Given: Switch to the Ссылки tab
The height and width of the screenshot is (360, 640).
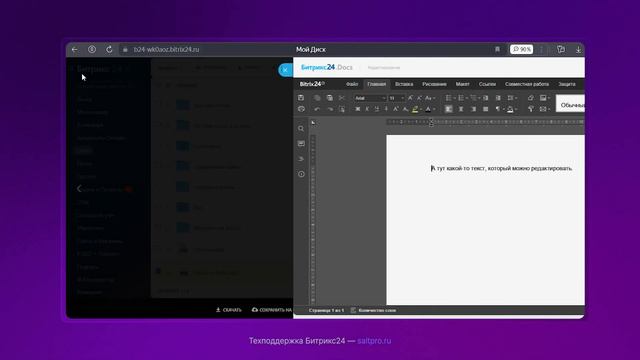Looking at the screenshot, I should pyautogui.click(x=487, y=84).
